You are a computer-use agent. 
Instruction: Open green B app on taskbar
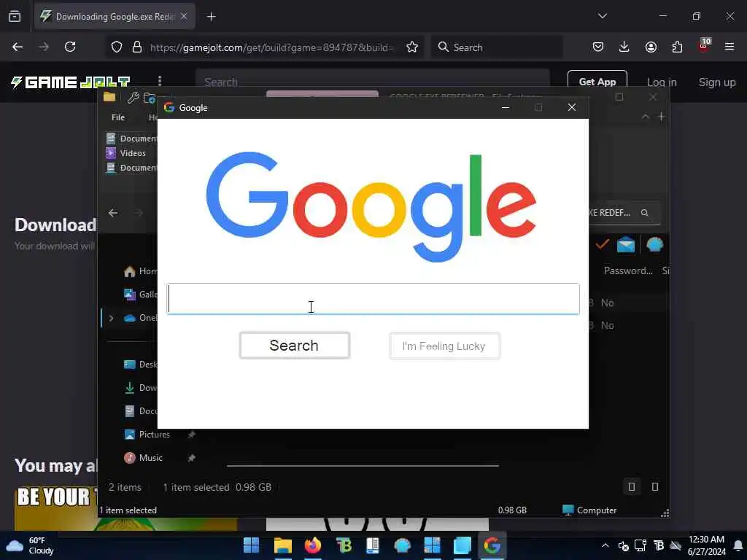click(x=344, y=545)
